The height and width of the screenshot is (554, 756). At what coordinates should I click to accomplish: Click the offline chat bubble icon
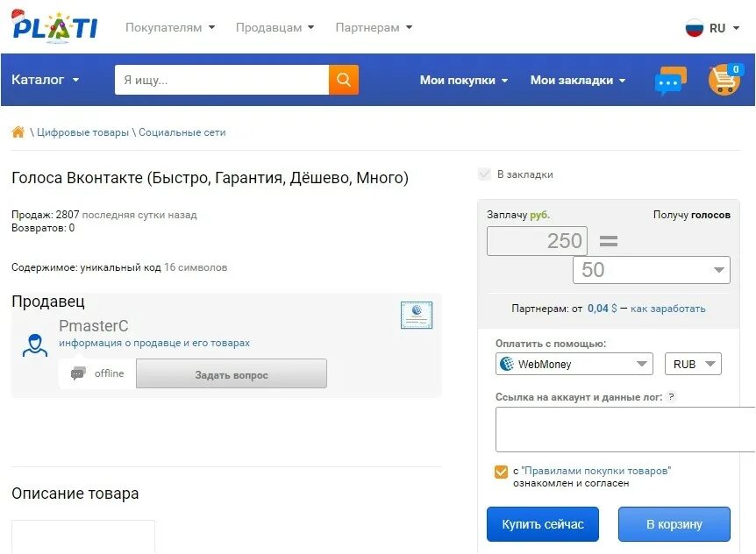(x=78, y=373)
